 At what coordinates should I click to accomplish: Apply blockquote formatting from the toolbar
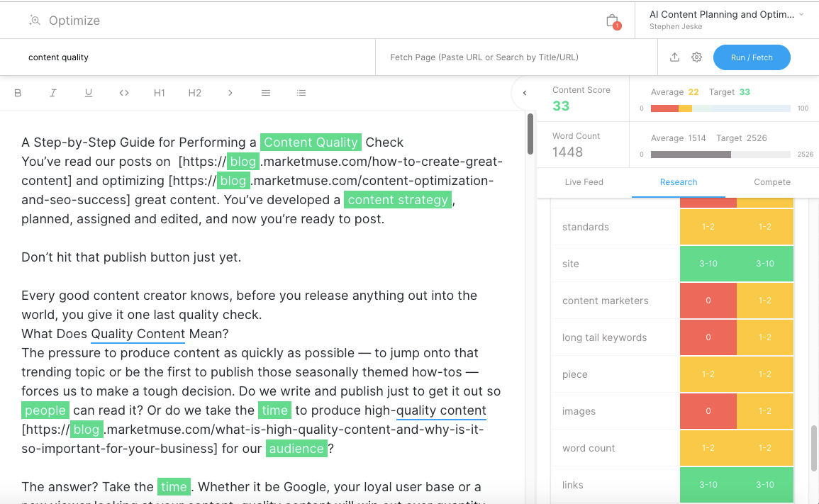tap(230, 92)
